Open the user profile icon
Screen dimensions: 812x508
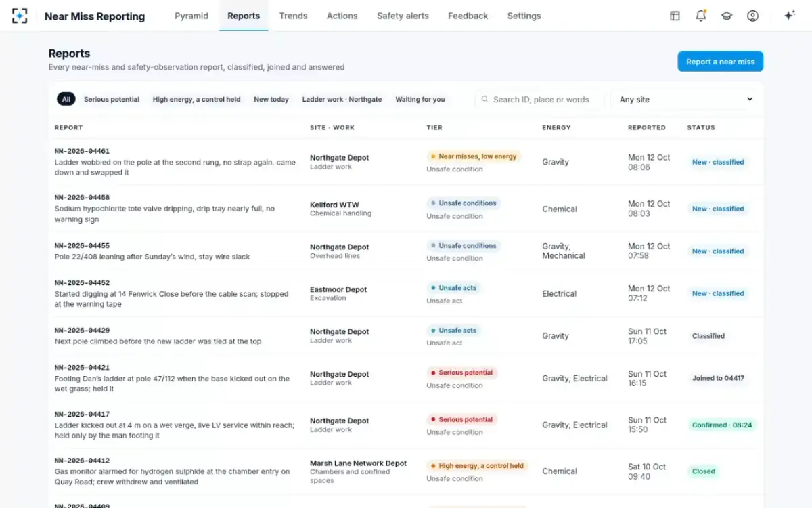(x=752, y=16)
